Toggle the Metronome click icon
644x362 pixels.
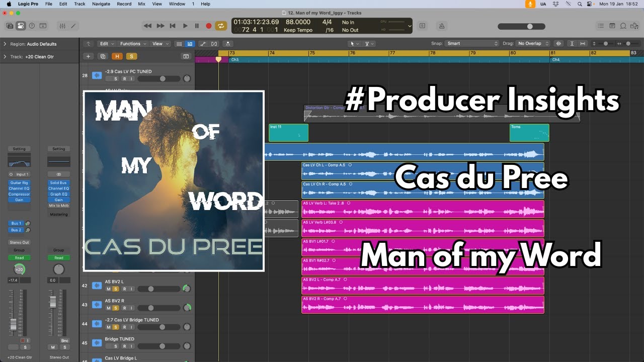tap(441, 26)
